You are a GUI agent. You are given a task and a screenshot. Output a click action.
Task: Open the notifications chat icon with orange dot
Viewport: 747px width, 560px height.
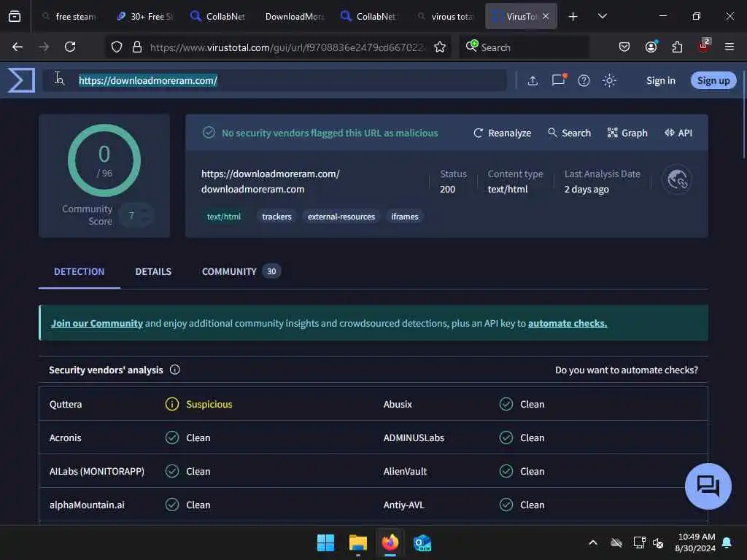(x=558, y=80)
